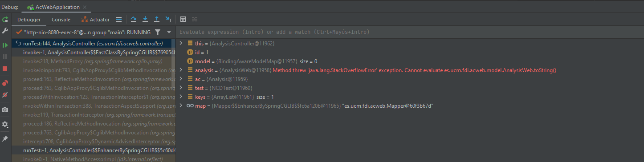Click the Trace Current Stream Chain icon
Screen dimensions: 644x162
195,20
